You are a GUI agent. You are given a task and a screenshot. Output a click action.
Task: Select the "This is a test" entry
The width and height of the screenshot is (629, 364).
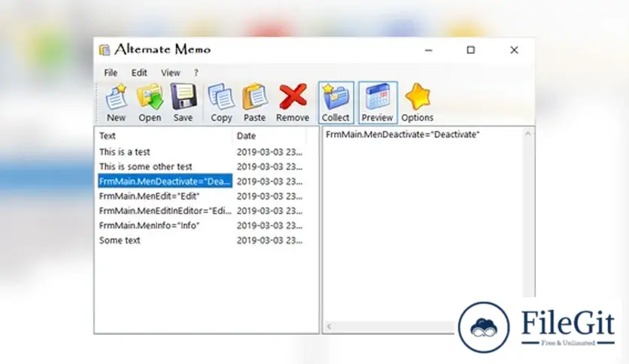pos(125,152)
